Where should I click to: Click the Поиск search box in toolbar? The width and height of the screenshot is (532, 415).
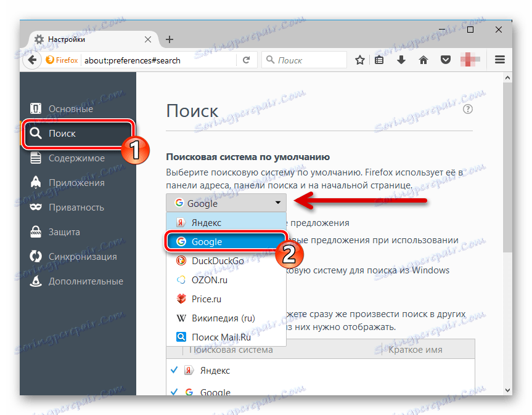305,60
